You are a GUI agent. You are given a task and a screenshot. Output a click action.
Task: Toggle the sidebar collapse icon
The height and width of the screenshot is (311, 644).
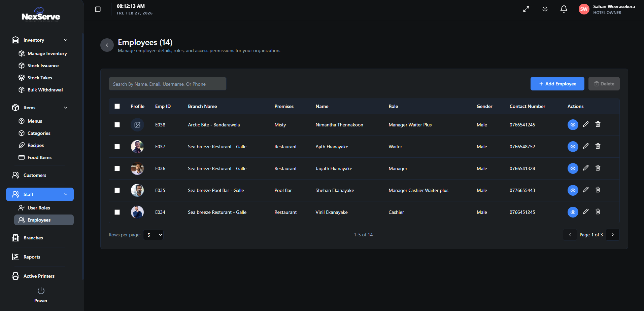coord(98,9)
